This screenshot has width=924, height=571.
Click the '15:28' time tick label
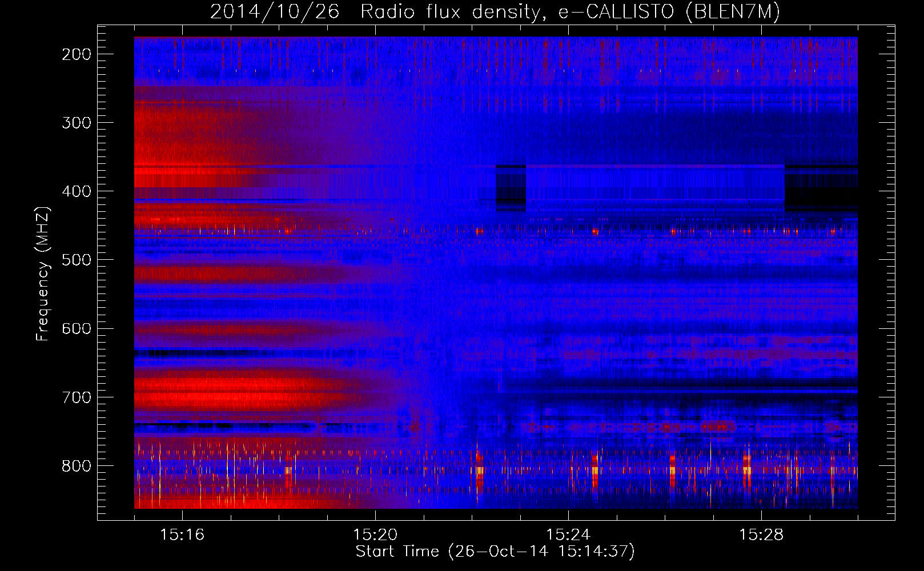coord(761,534)
